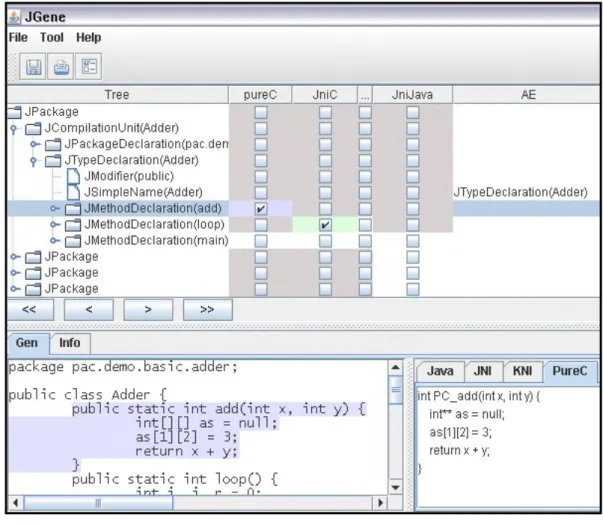
Task: Click the file icon beside JModifier(public)
Action: 73,176
